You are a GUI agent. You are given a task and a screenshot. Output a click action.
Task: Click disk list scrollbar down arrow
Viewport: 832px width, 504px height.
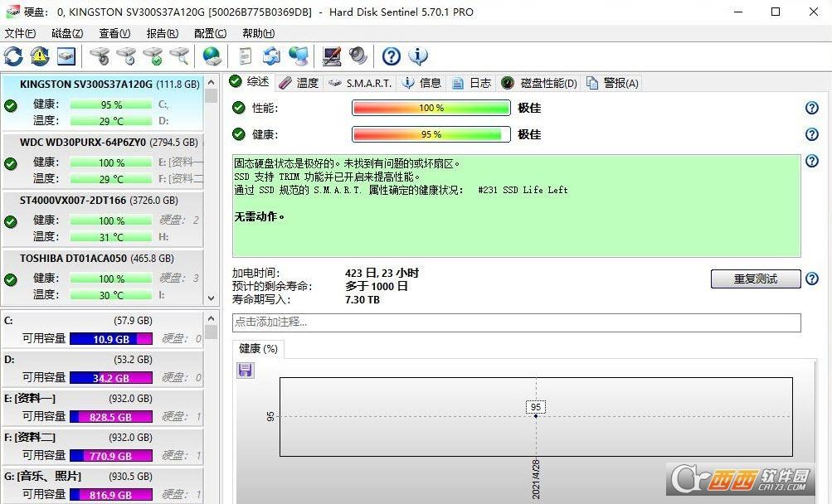tap(212, 298)
